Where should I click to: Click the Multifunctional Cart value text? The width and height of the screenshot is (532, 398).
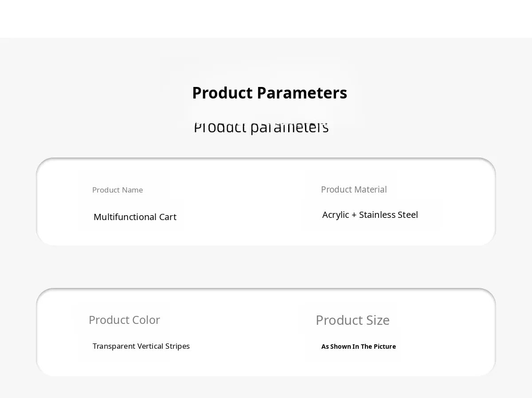click(x=135, y=217)
